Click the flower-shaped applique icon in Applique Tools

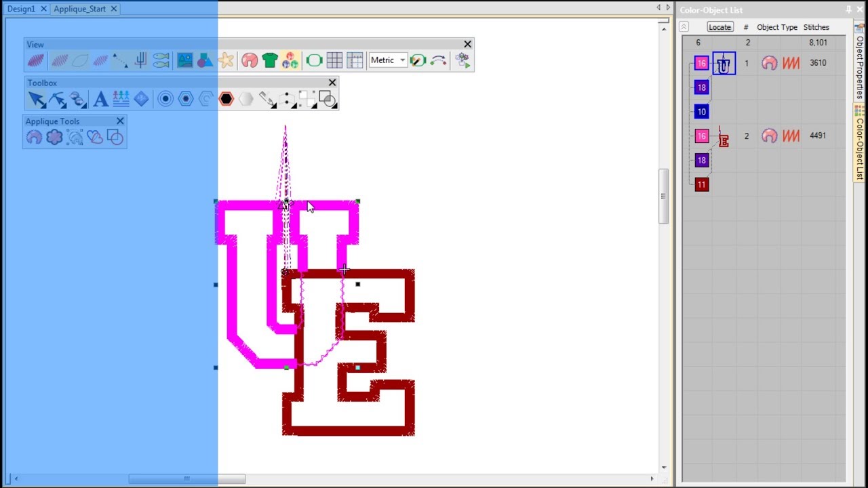pyautogui.click(x=54, y=138)
